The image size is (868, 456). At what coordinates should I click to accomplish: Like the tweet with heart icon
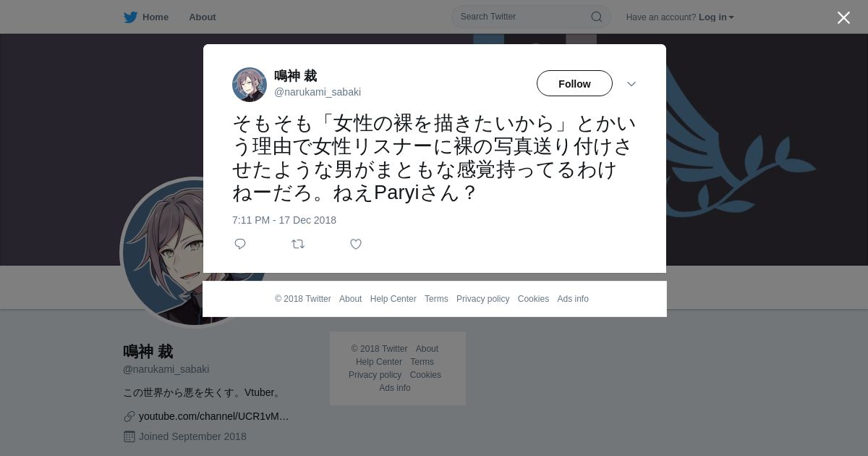(356, 244)
